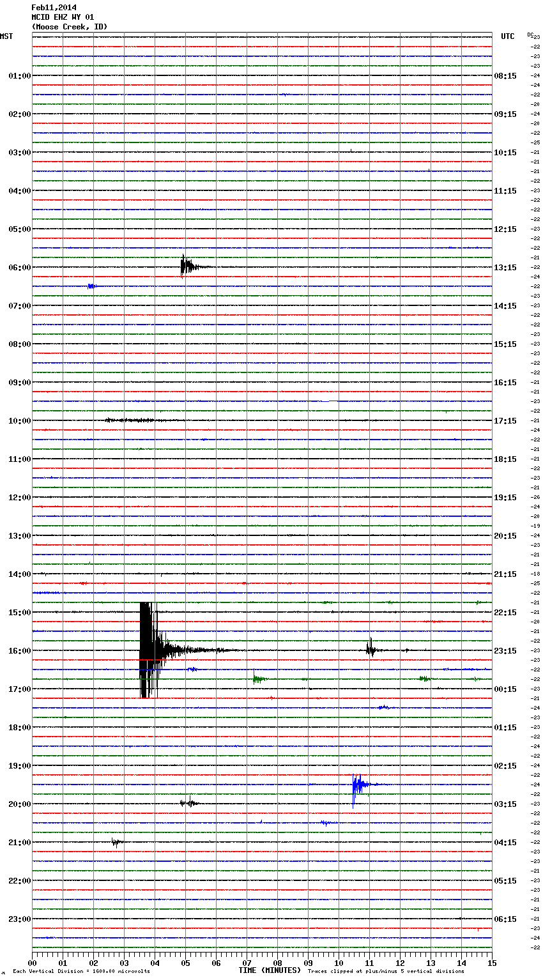Select the 10:00 MST hour label
Viewport: 543px width, 980px height.
[19, 421]
